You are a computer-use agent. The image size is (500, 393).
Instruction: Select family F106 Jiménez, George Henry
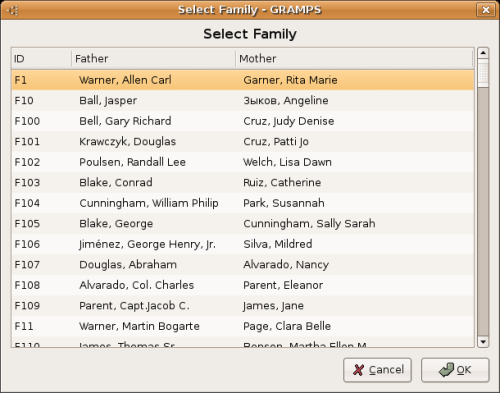tap(243, 244)
